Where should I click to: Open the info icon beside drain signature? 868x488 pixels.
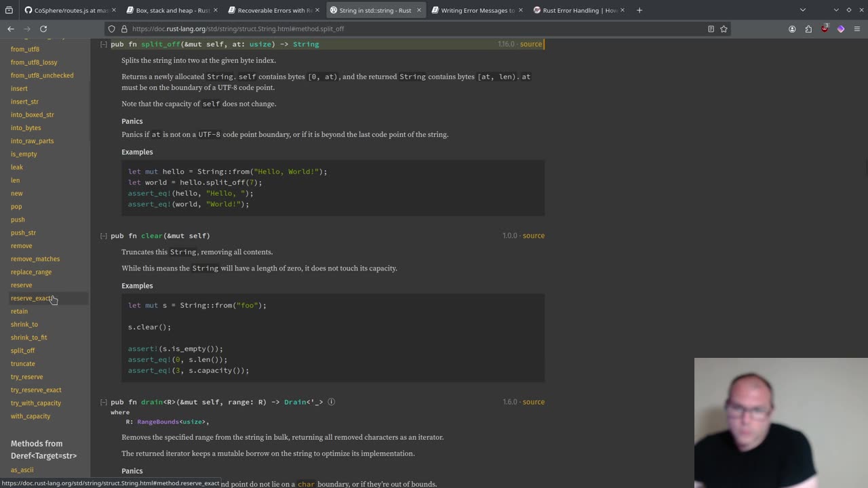pyautogui.click(x=332, y=402)
